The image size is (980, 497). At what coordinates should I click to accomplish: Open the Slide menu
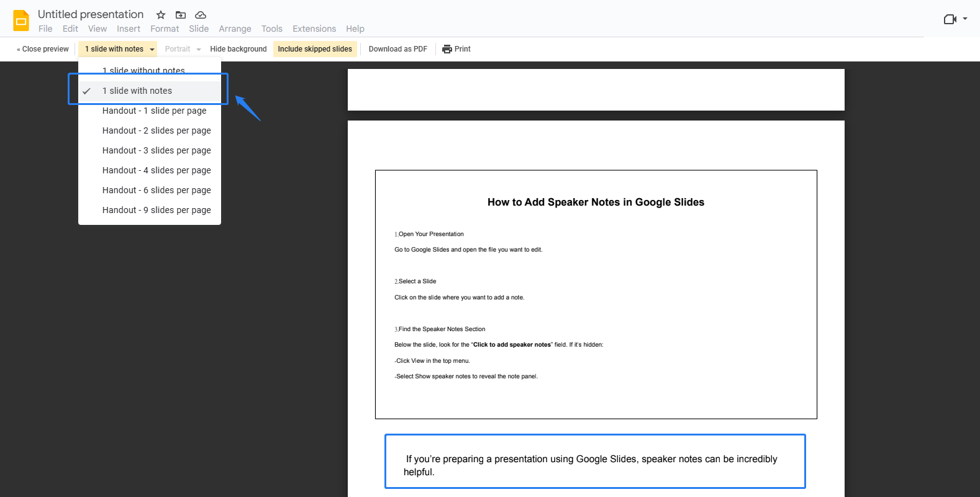(199, 29)
